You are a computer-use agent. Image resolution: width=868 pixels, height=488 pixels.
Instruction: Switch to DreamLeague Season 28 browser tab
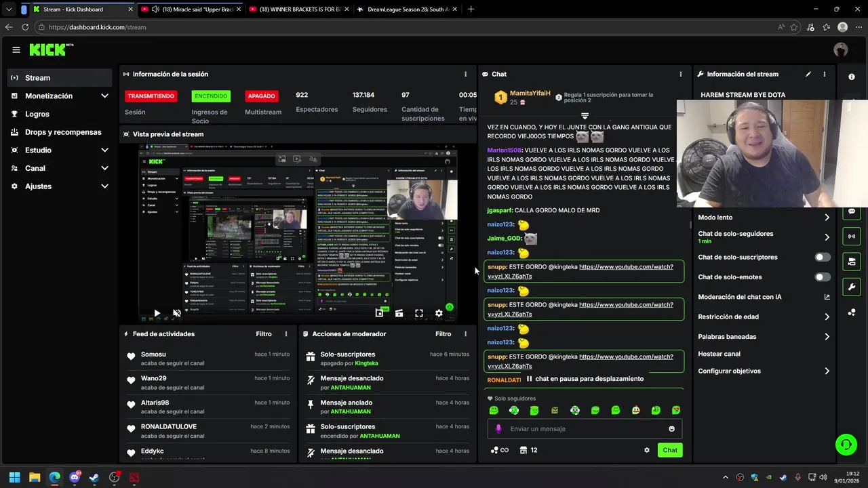(407, 9)
